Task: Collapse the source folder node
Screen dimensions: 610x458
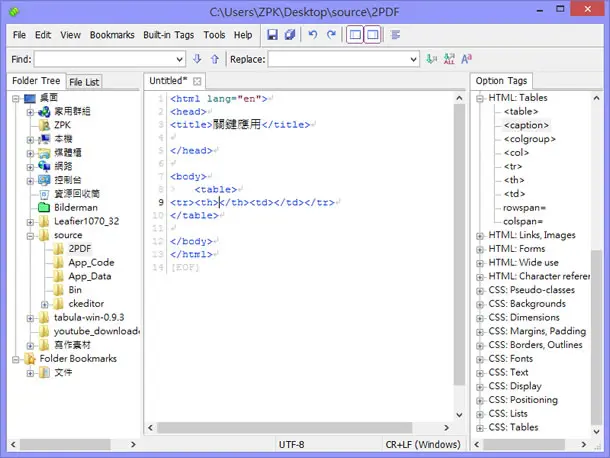Action: pos(30,235)
